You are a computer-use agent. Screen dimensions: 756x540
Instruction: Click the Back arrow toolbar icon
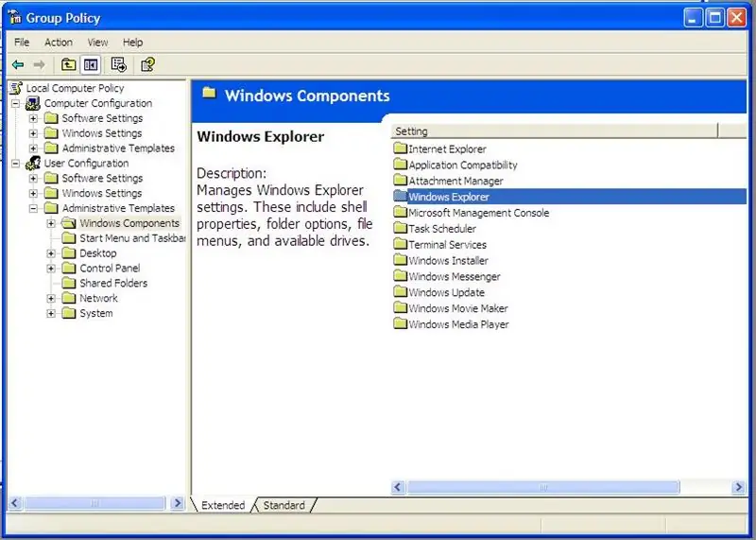tap(18, 64)
